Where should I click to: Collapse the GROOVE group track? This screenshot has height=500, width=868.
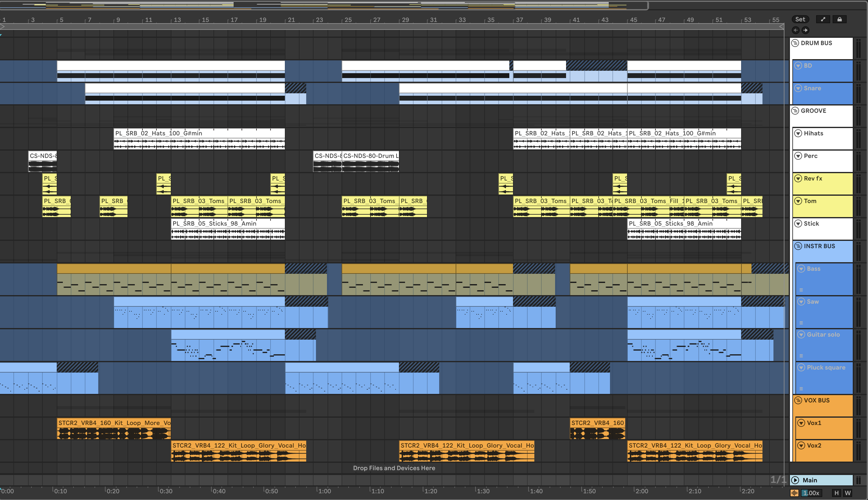[795, 111]
